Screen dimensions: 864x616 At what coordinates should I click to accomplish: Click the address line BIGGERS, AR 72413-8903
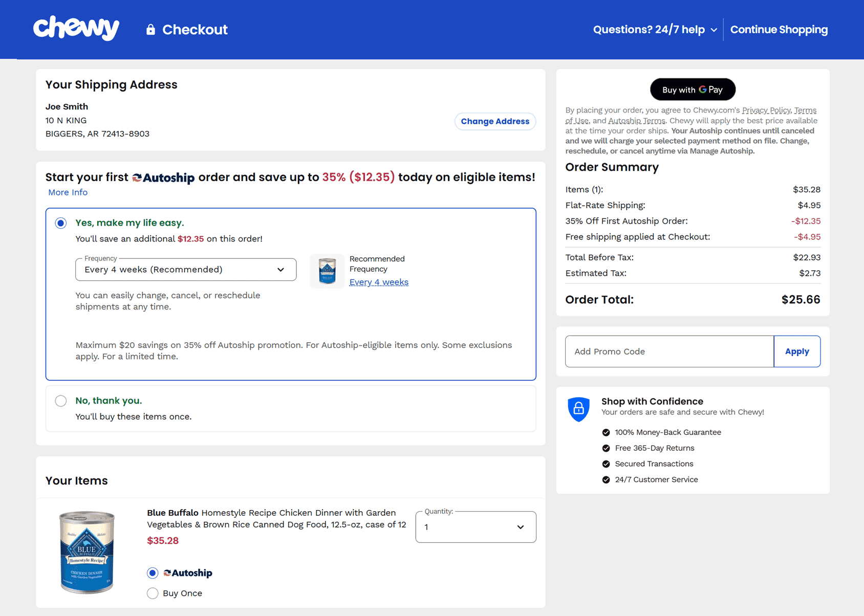[x=97, y=134]
